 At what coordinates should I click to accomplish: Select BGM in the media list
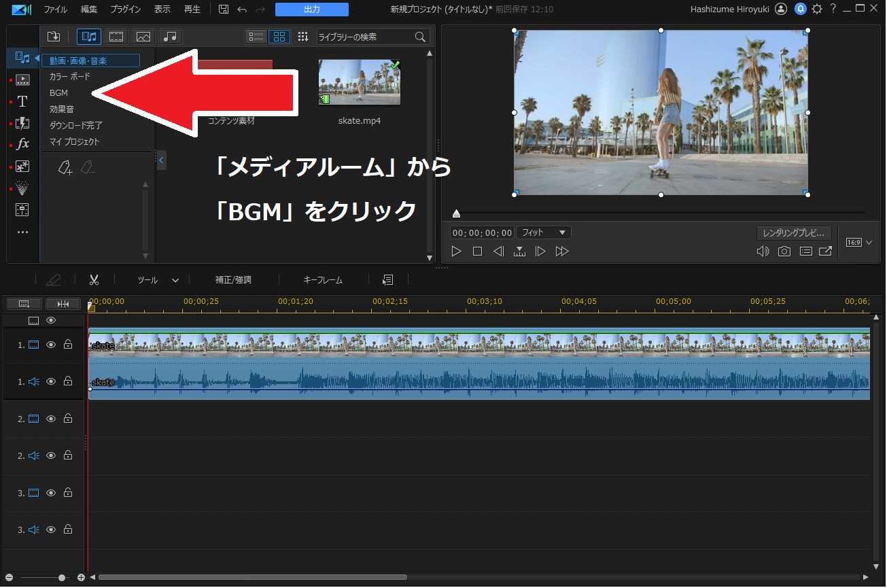coord(59,93)
